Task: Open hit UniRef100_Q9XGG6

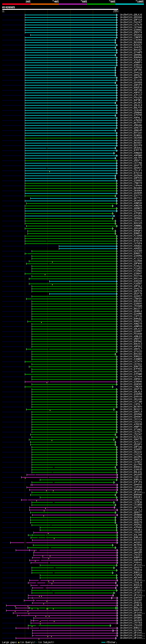Action: click(131, 17)
